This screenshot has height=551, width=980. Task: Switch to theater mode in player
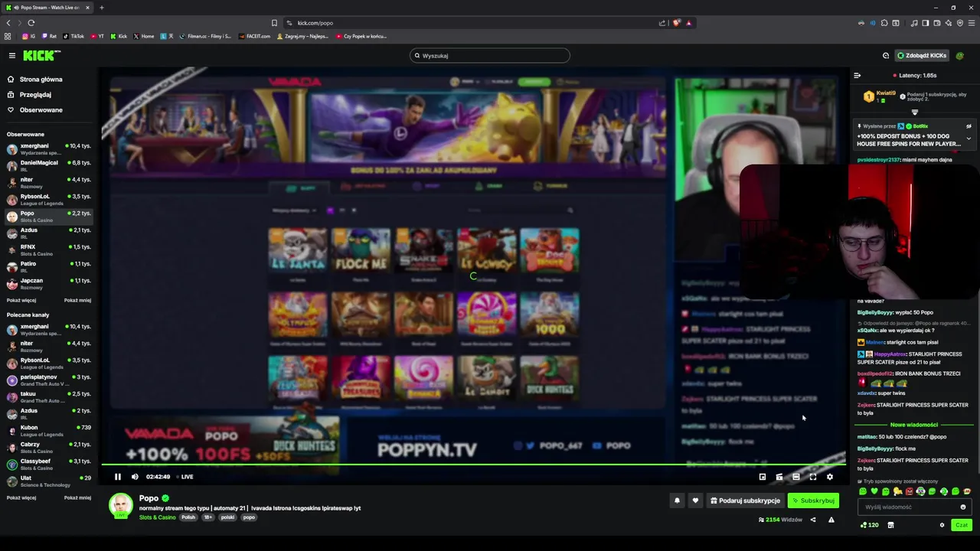click(x=795, y=477)
